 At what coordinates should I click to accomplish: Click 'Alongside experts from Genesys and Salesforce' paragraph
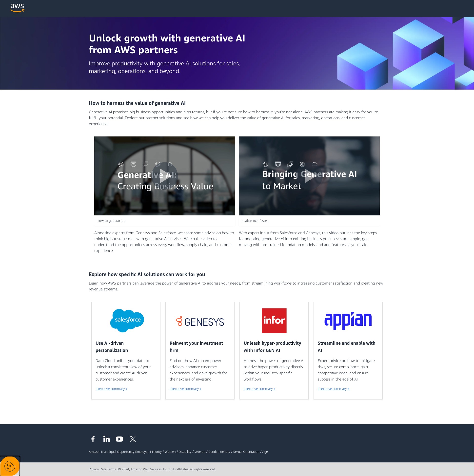(x=164, y=242)
